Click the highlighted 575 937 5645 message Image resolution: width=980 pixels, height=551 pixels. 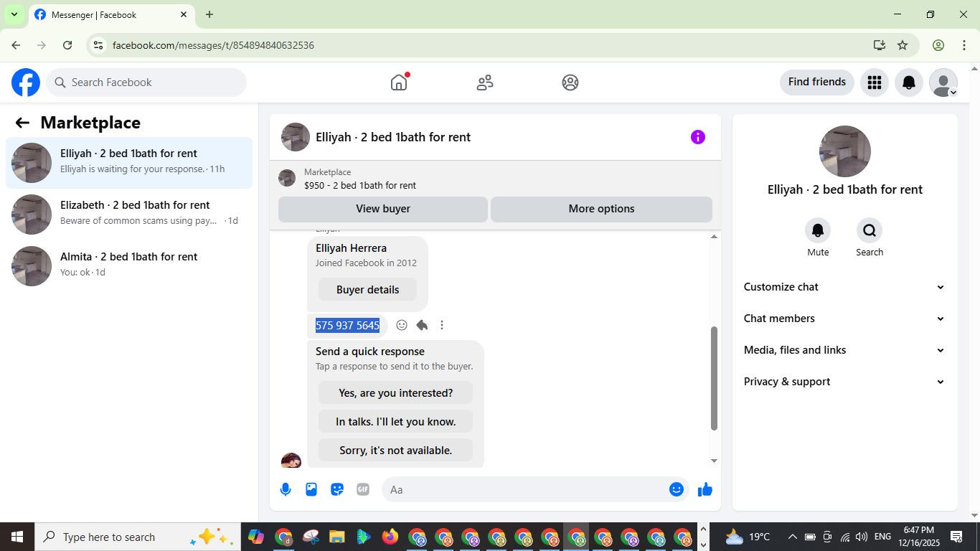tap(347, 326)
